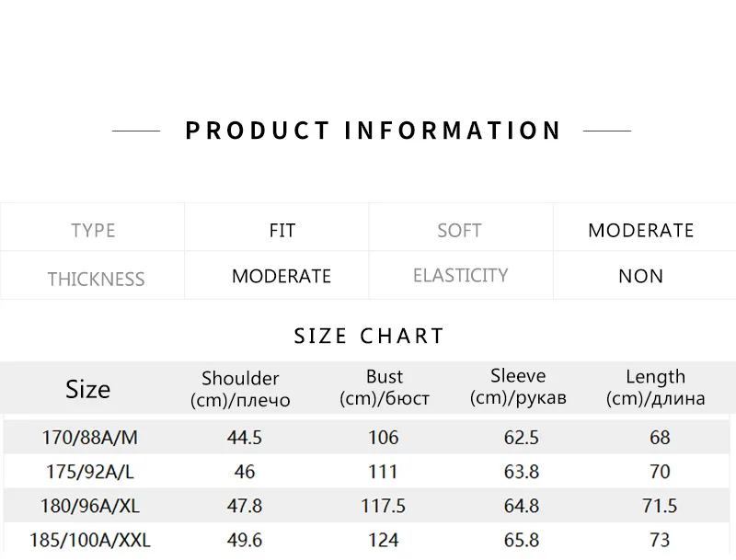The height and width of the screenshot is (560, 736).
Task: Select the Sleeve (cm)/рукав column header
Action: (518, 386)
